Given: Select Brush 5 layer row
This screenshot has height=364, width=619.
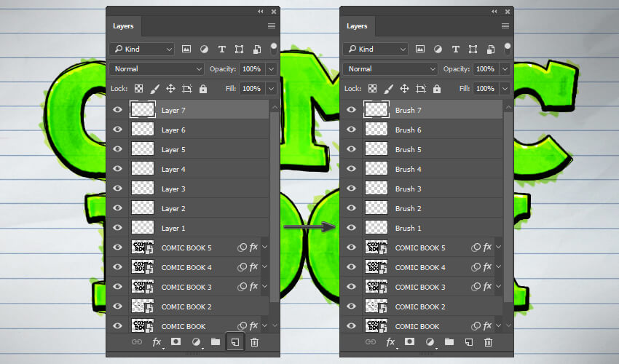Looking at the screenshot, I should 422,149.
